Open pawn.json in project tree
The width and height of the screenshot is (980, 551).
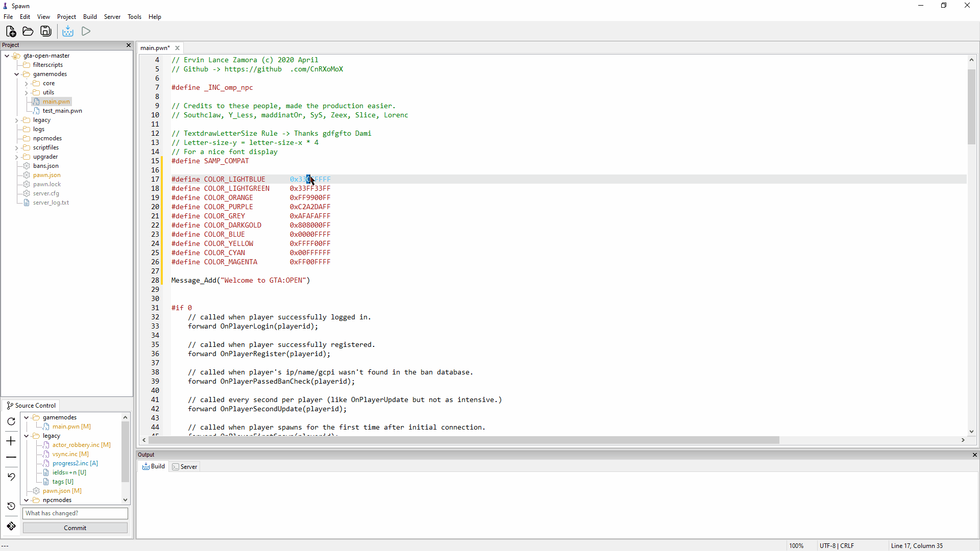46,175
